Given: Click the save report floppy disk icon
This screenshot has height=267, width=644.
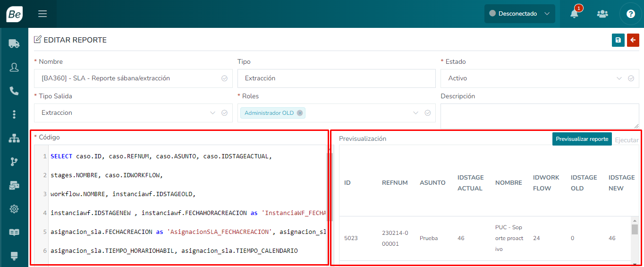Looking at the screenshot, I should point(618,40).
